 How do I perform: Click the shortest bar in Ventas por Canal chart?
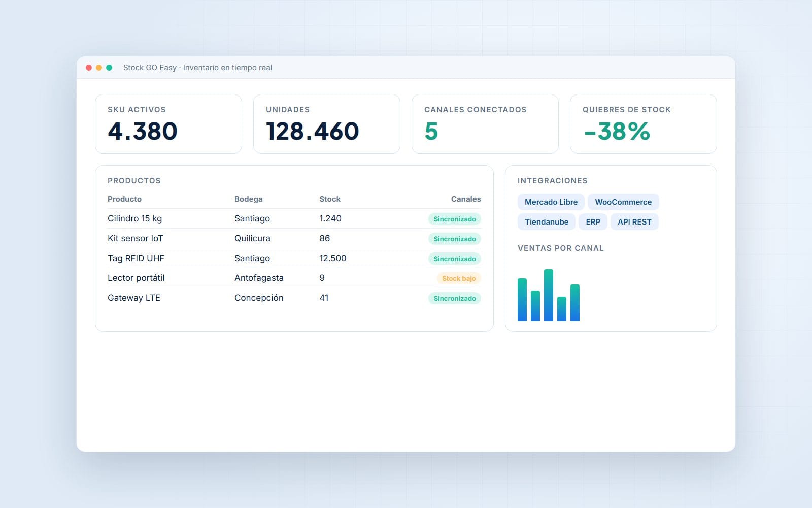click(x=562, y=309)
